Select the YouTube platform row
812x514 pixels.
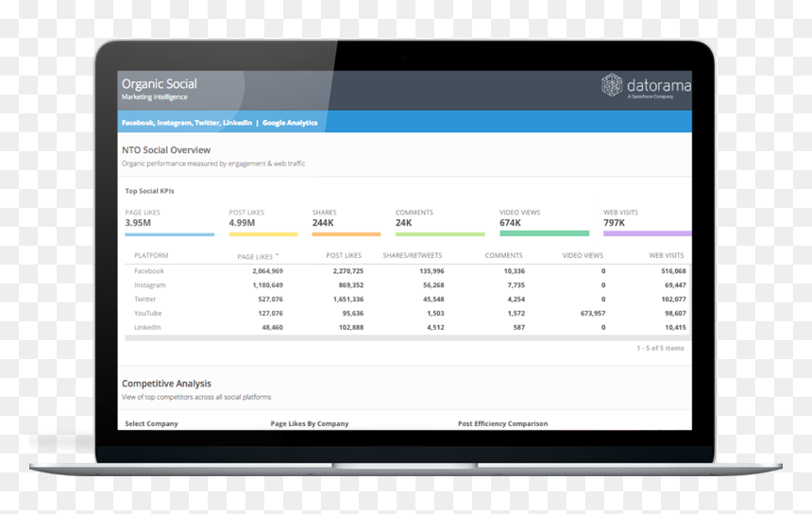pos(408,313)
